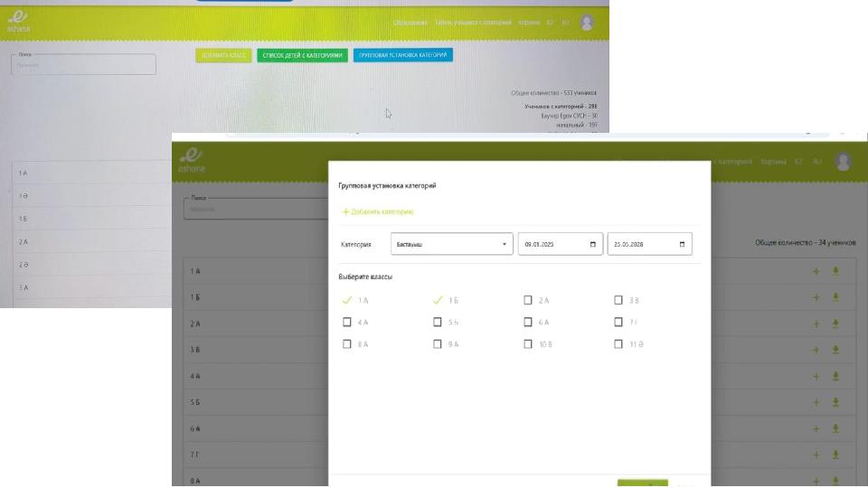Switch language to KZ in front window
This screenshot has height=488, width=868.
click(798, 162)
